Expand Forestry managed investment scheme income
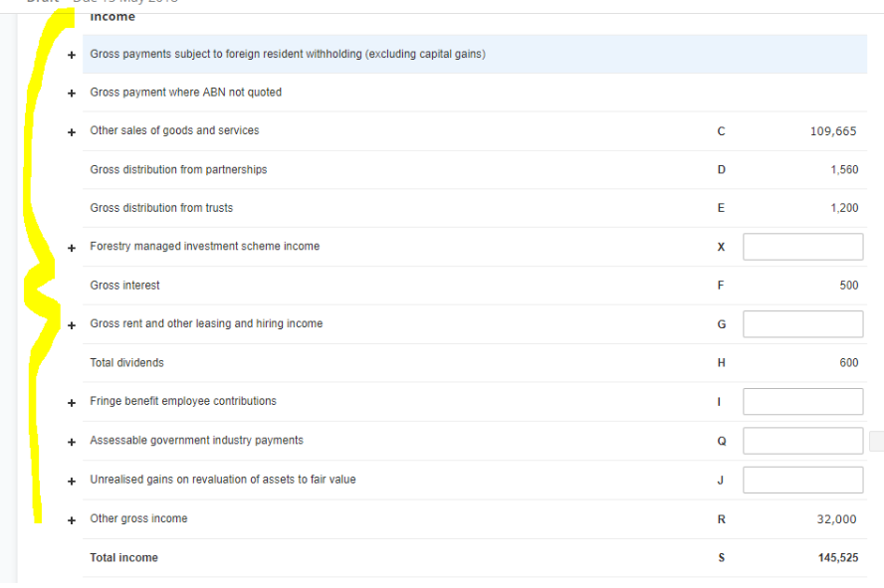 coord(72,249)
